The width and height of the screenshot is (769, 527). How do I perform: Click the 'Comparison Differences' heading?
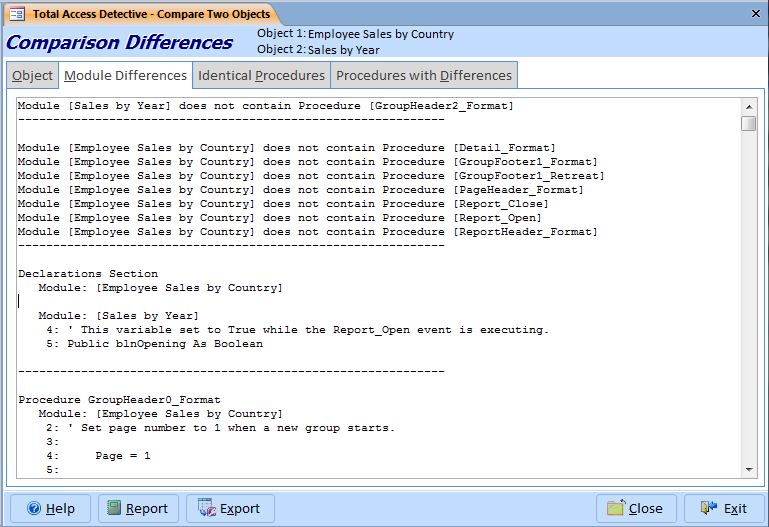(119, 43)
